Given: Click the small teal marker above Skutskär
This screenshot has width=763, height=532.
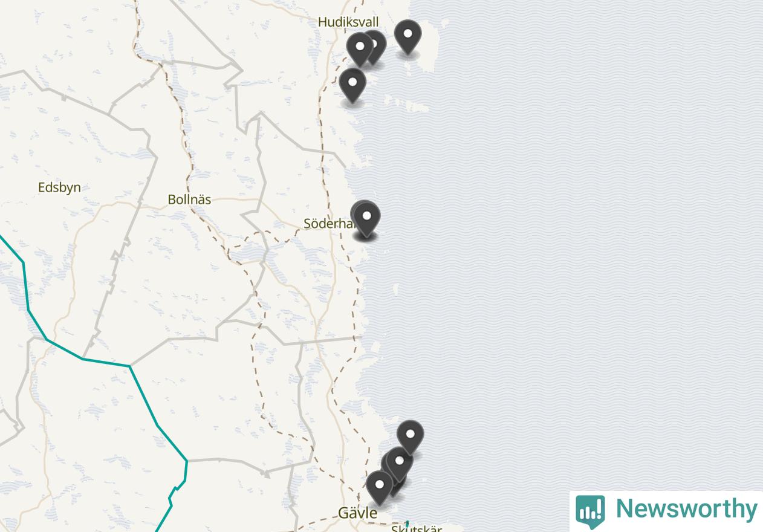Looking at the screenshot, I should tap(407, 524).
